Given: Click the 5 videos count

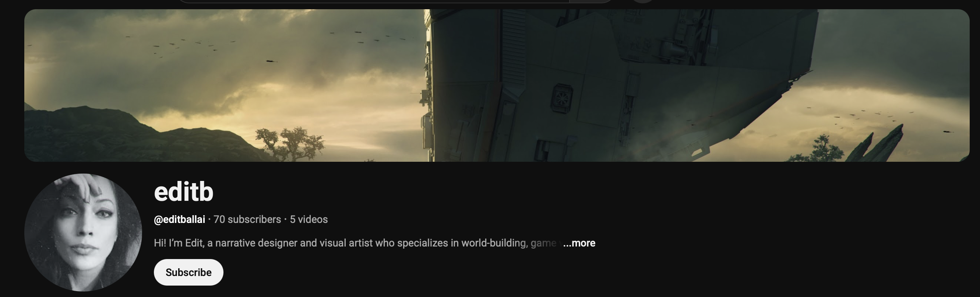Looking at the screenshot, I should click(309, 219).
